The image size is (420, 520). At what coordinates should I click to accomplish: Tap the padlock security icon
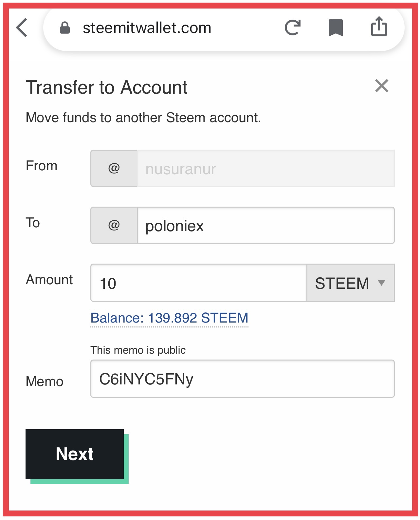click(x=65, y=28)
